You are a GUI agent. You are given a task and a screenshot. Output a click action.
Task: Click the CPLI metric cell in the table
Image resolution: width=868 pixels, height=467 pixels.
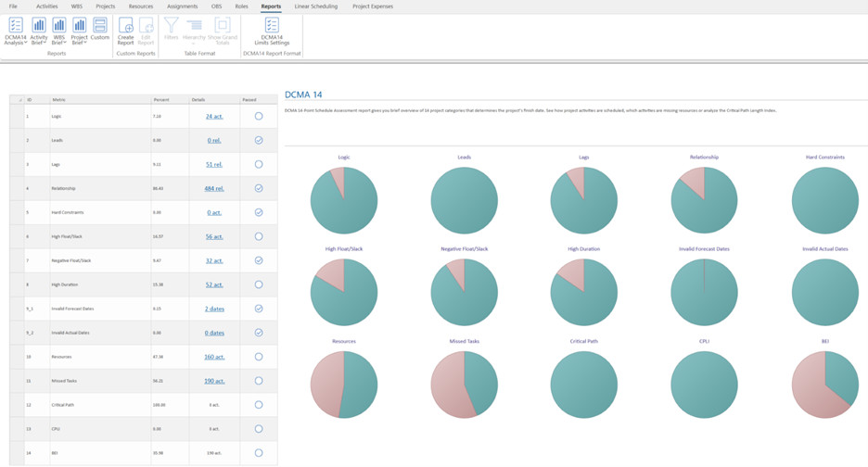pos(100,429)
